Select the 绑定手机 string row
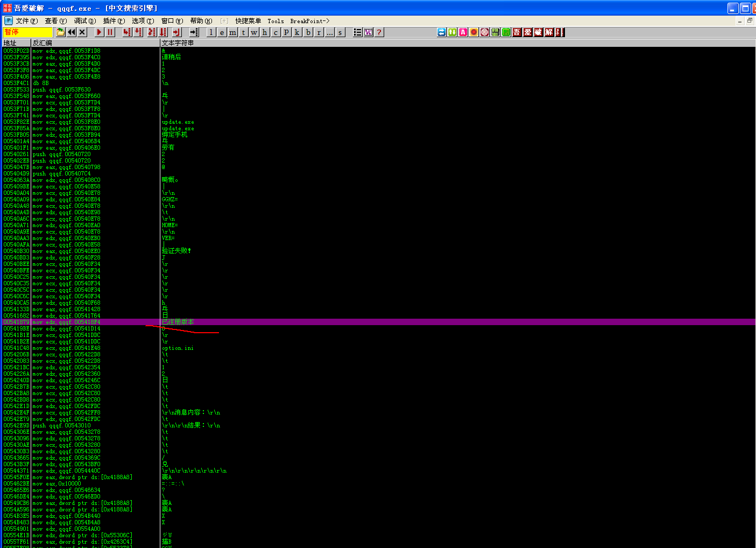This screenshot has height=548, width=756. pyautogui.click(x=378, y=135)
